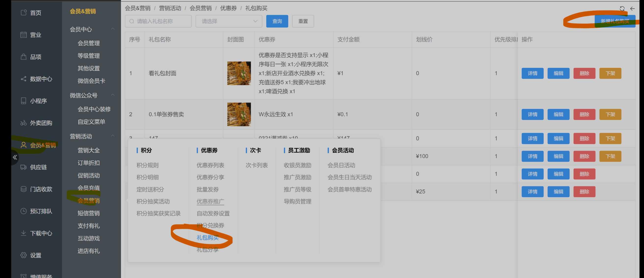The width and height of the screenshot is (644, 278).
Task: Select 定时送积分 in popup menu
Action: [150, 189]
